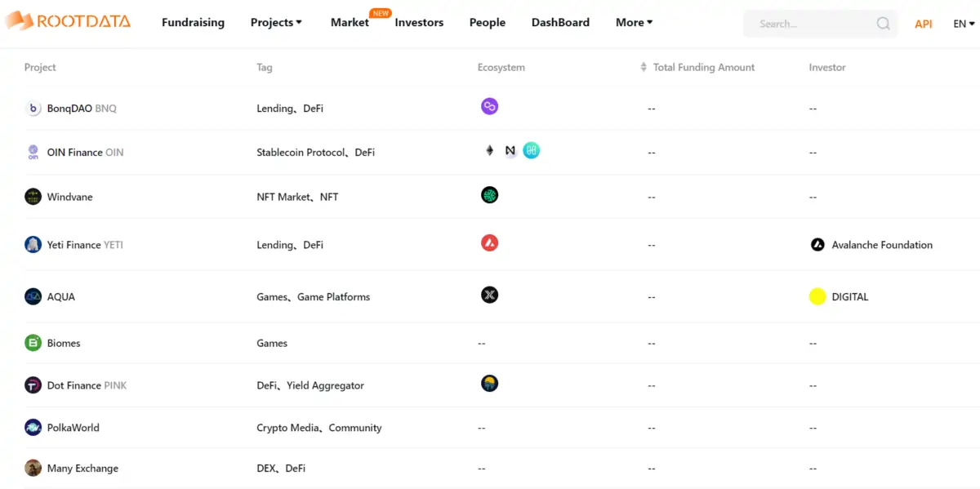Click the search magnifier icon
Viewport: 980px width, 489px height.
[x=883, y=24]
